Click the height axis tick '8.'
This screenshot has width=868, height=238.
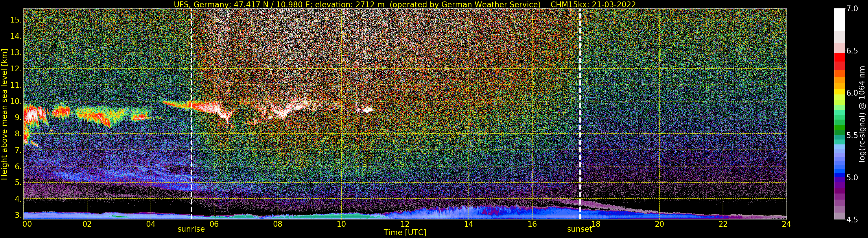coord(18,134)
